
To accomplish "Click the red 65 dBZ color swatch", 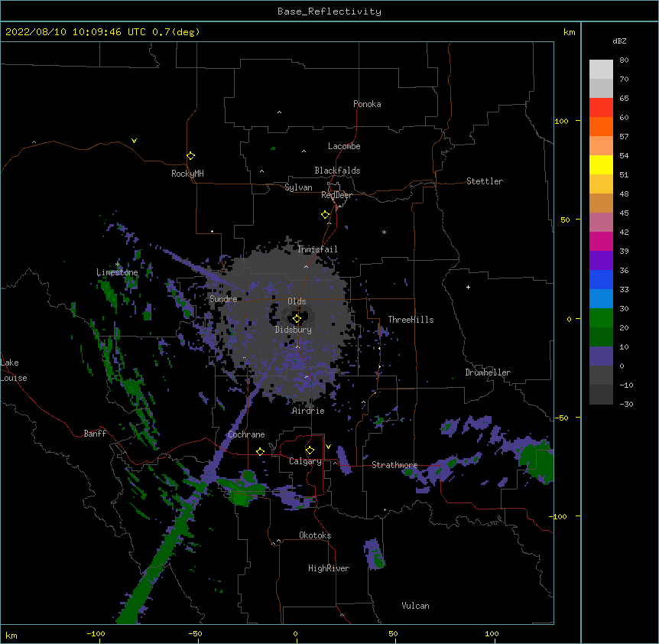I will tap(601, 107).
